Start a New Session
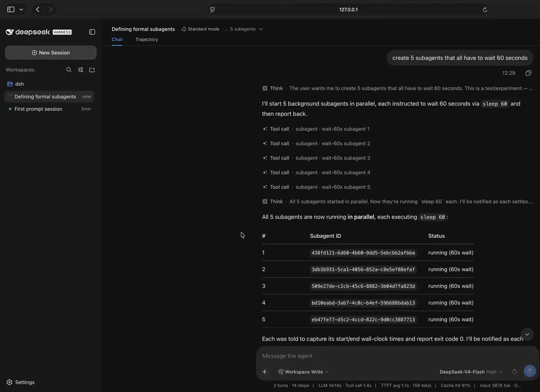The width and height of the screenshot is (540, 392). tap(51, 53)
